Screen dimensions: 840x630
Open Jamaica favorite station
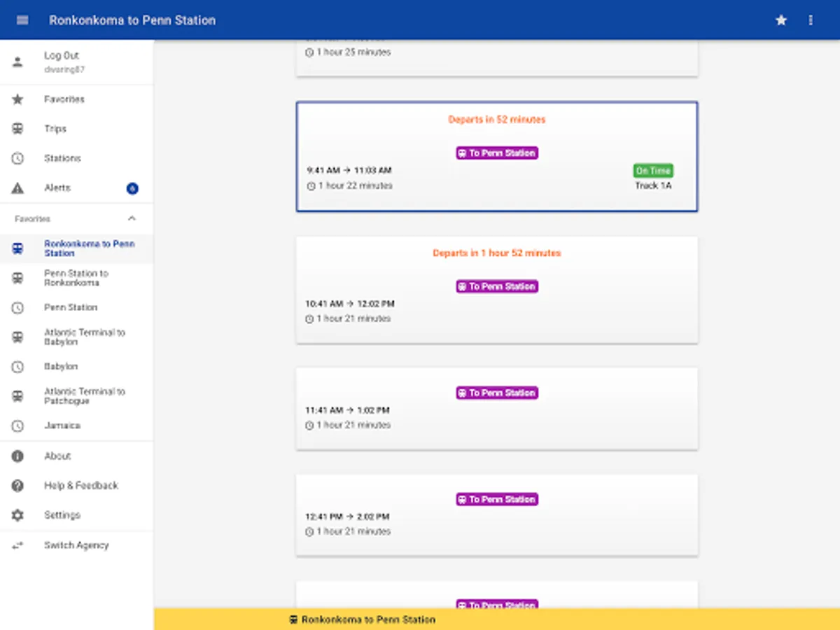pyautogui.click(x=76, y=426)
